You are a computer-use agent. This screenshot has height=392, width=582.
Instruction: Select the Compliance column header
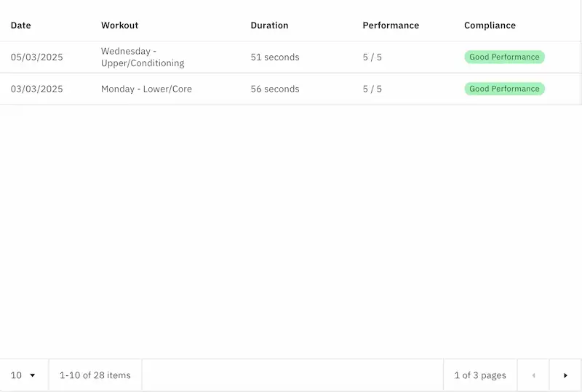coord(490,25)
